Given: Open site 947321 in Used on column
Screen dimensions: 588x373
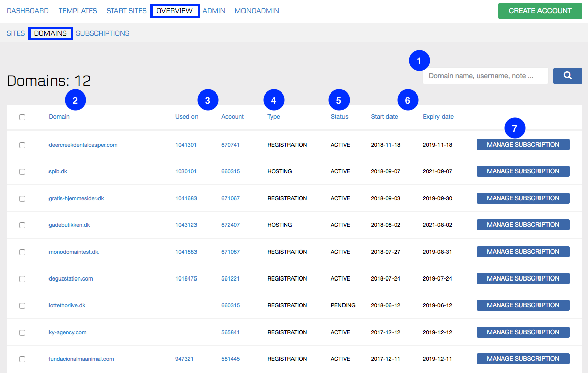Looking at the screenshot, I should [184, 359].
